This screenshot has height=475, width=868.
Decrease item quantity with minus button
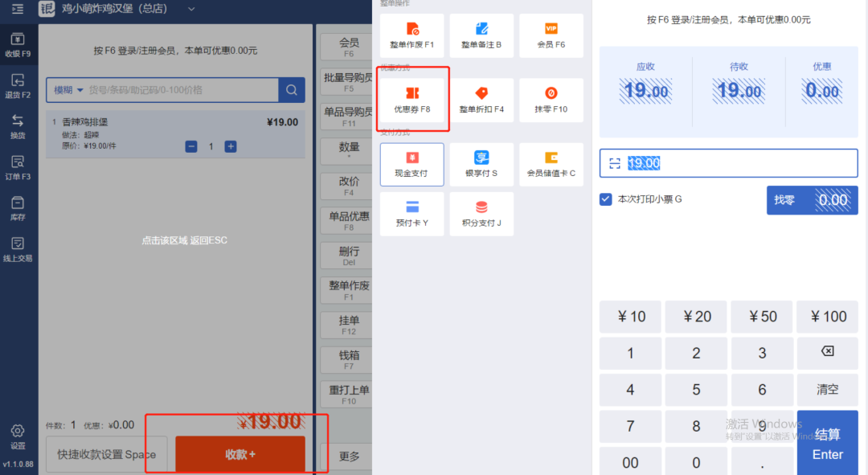(191, 146)
